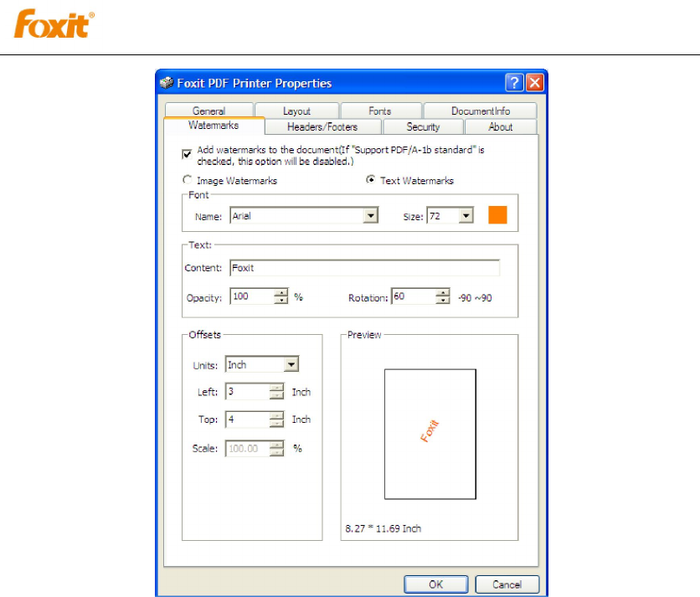The image size is (700, 597).
Task: Go to the Fonts tab
Action: [x=380, y=111]
